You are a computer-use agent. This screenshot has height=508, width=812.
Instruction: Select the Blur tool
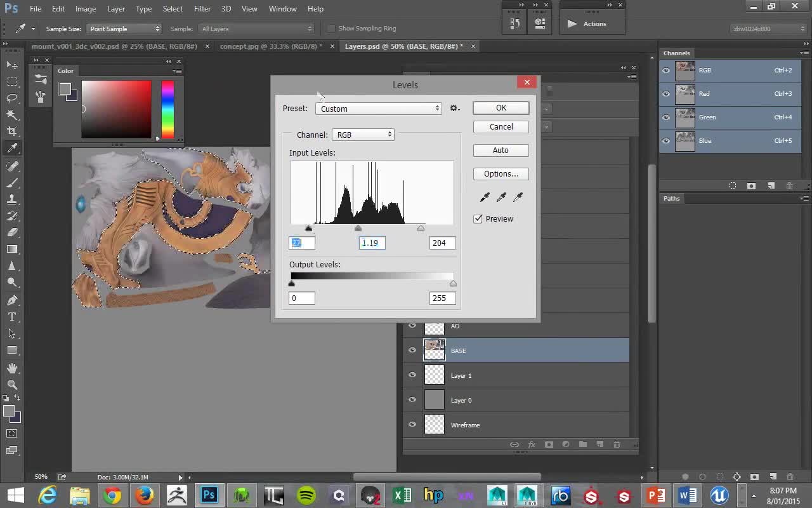tap(12, 266)
